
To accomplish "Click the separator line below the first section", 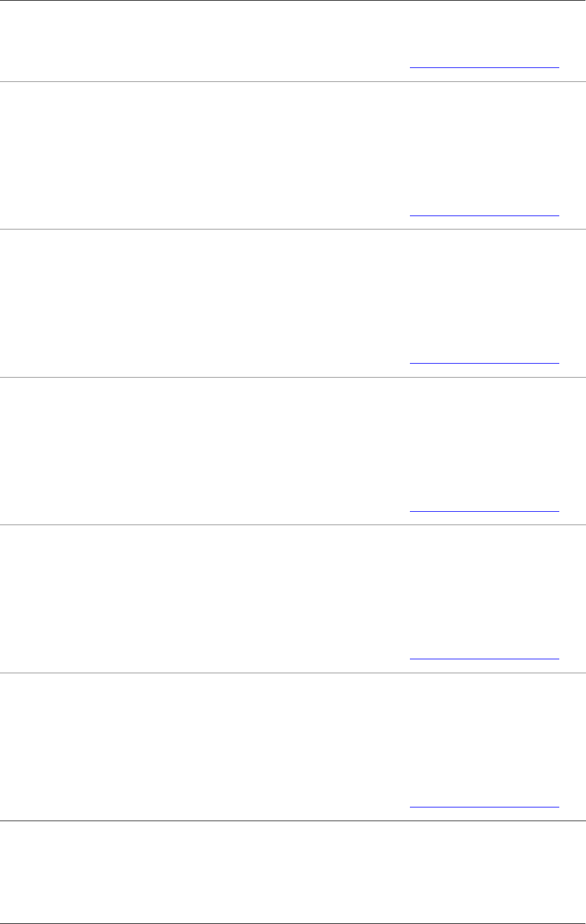I will point(293,81).
